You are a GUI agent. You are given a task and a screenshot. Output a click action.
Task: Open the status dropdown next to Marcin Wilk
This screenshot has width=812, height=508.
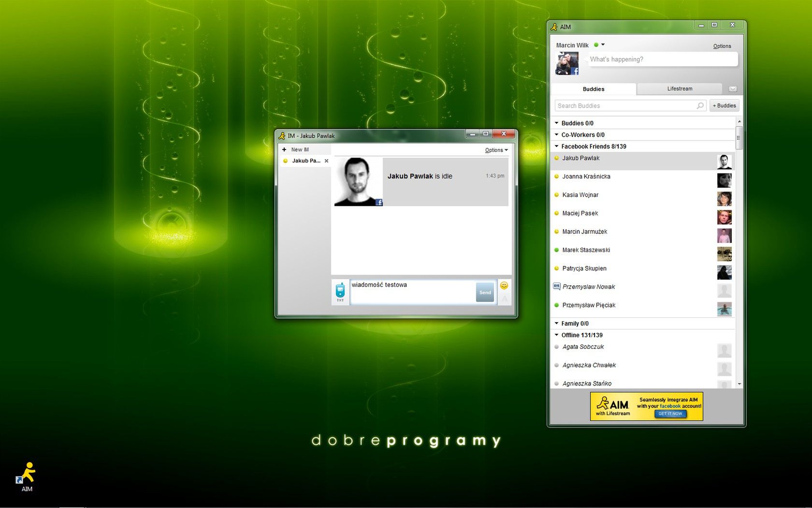click(x=603, y=45)
